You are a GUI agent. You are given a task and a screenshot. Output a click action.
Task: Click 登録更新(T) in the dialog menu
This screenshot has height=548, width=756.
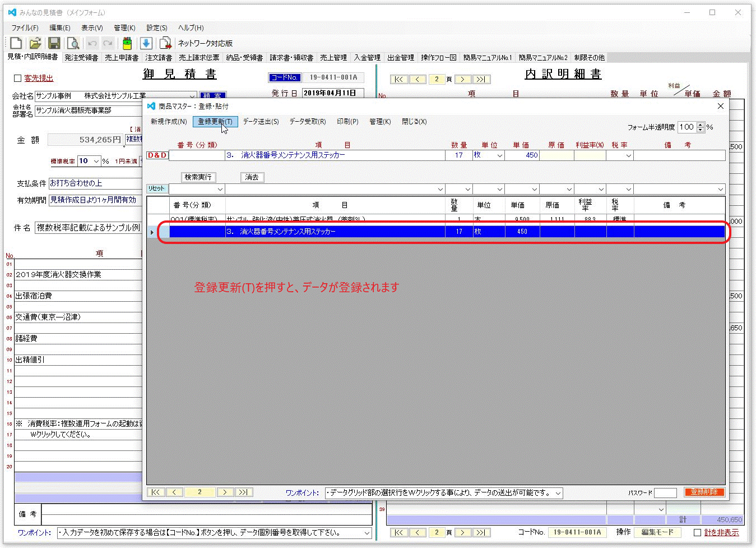click(x=215, y=121)
